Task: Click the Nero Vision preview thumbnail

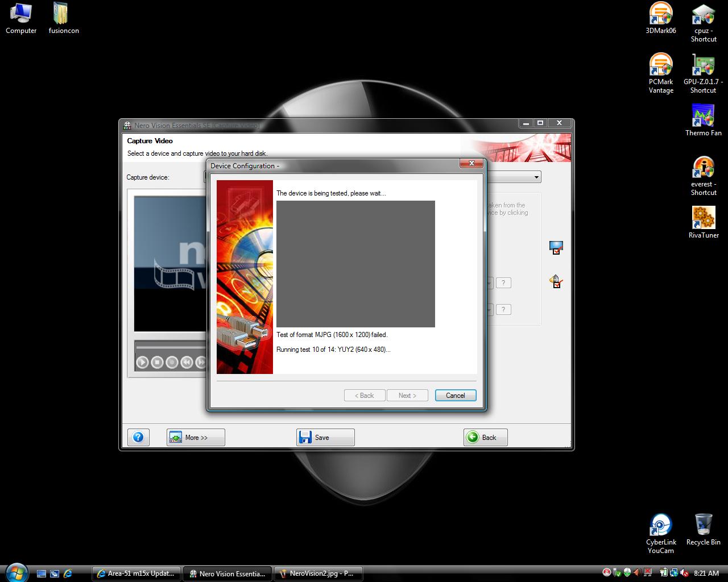Action: (170, 264)
